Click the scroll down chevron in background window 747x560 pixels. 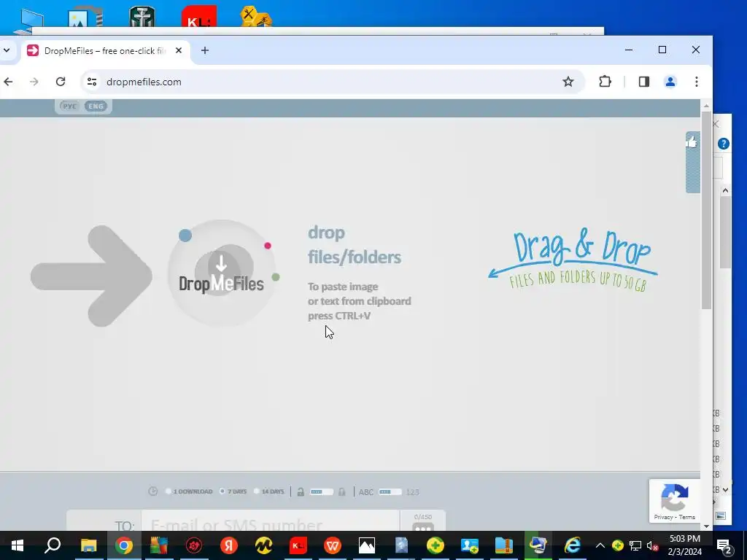coord(725,489)
